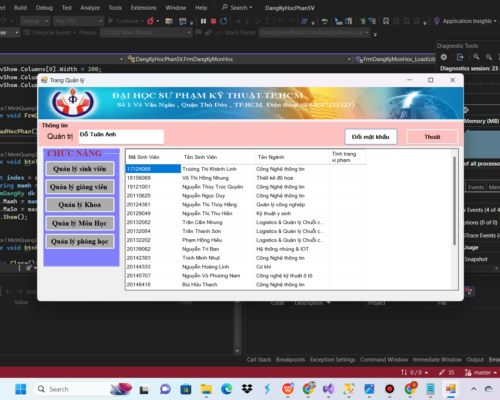The width and height of the screenshot is (500, 400).
Task: Open Visual Studio from the taskbar
Action: pyautogui.click(x=329, y=389)
